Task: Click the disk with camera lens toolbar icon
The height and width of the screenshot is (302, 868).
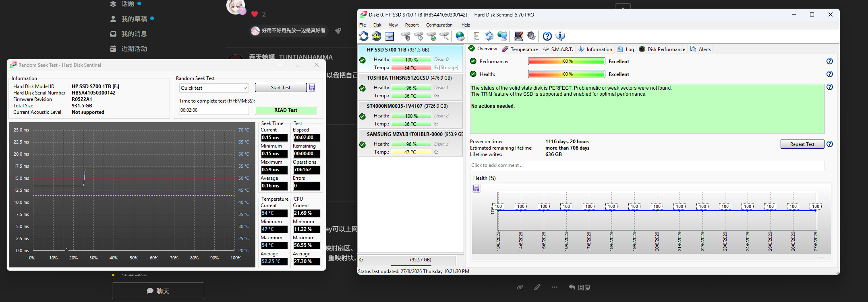Action: tap(406, 36)
